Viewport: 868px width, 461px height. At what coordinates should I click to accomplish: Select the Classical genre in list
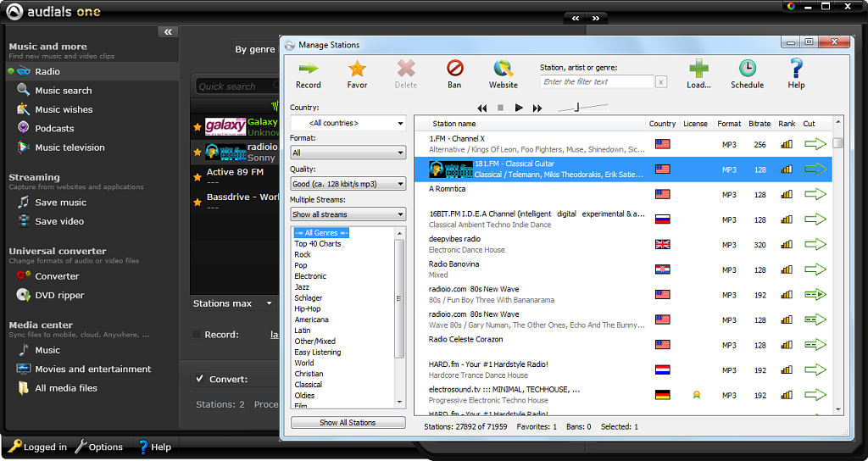tap(308, 385)
